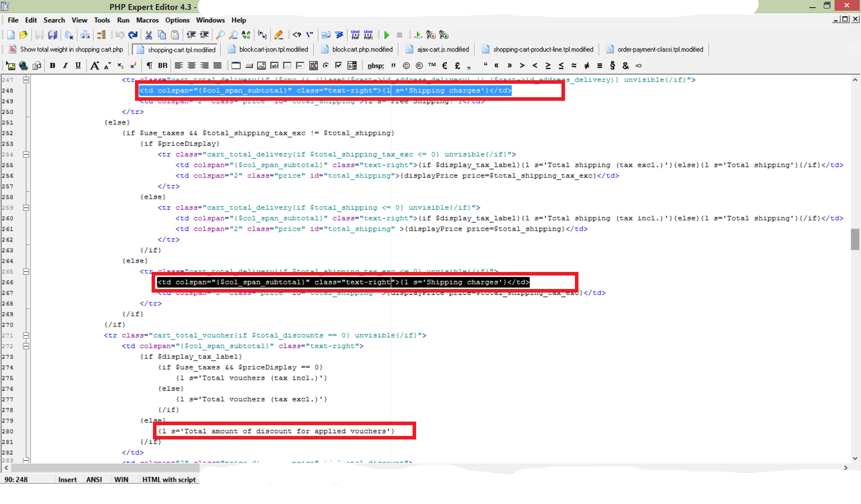Click the green Run play button
The height and width of the screenshot is (504, 861).
click(387, 35)
